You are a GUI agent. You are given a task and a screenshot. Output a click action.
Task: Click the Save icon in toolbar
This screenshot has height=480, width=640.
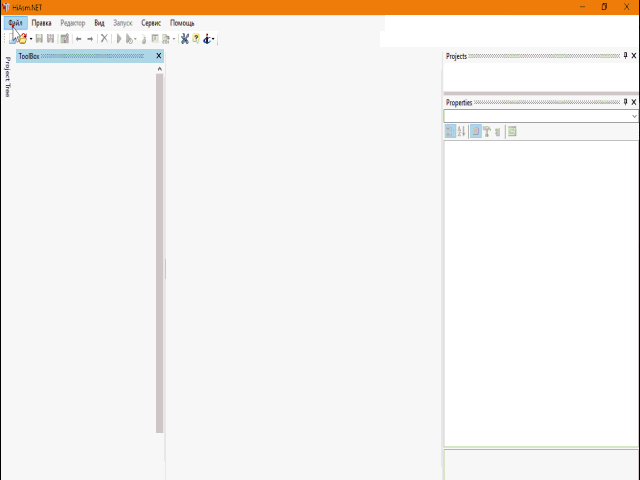point(39,39)
